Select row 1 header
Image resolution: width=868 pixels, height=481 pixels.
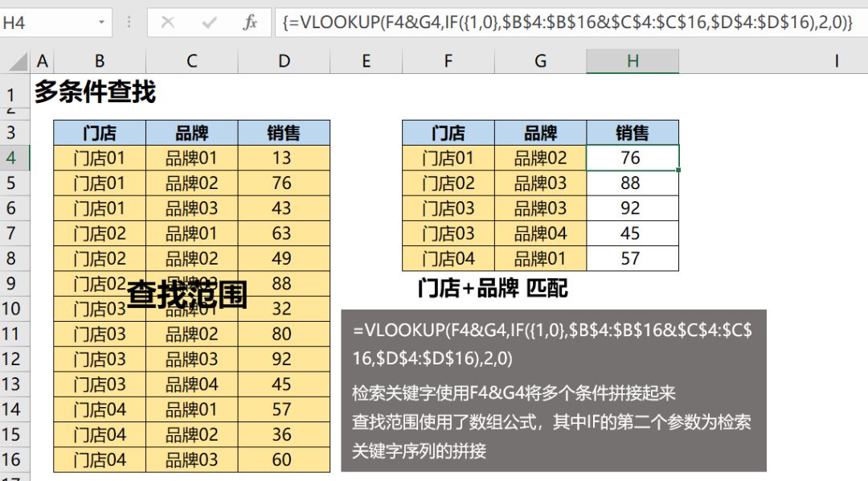coord(15,92)
